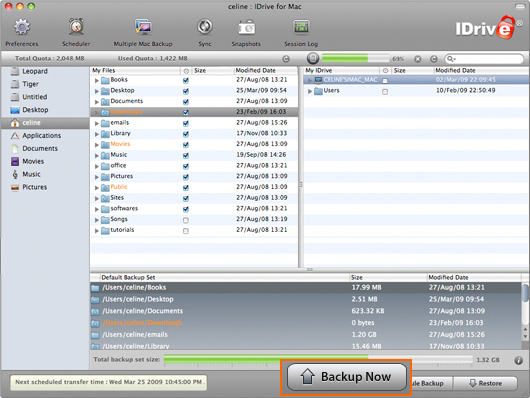
Task: Expand the tutorials folder
Action: (97, 231)
